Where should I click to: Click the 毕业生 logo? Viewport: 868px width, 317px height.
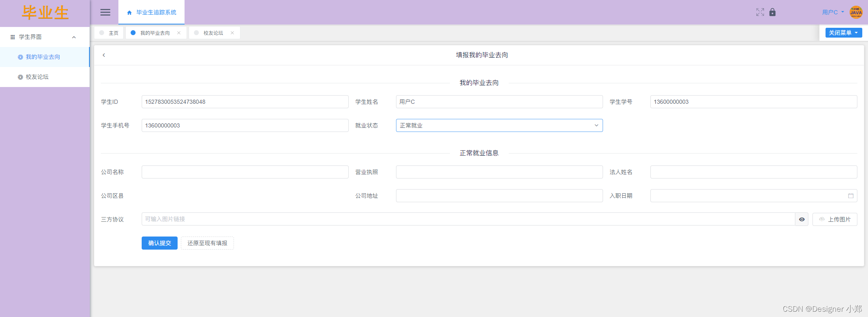pyautogui.click(x=45, y=13)
